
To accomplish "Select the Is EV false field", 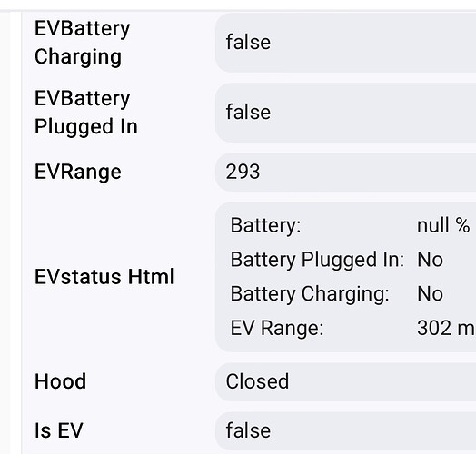I will tap(345, 431).
